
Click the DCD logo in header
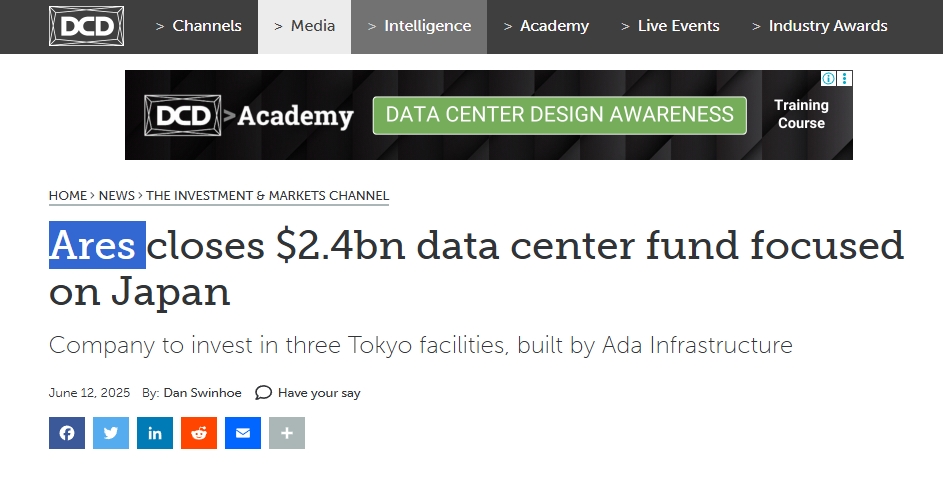coord(87,26)
